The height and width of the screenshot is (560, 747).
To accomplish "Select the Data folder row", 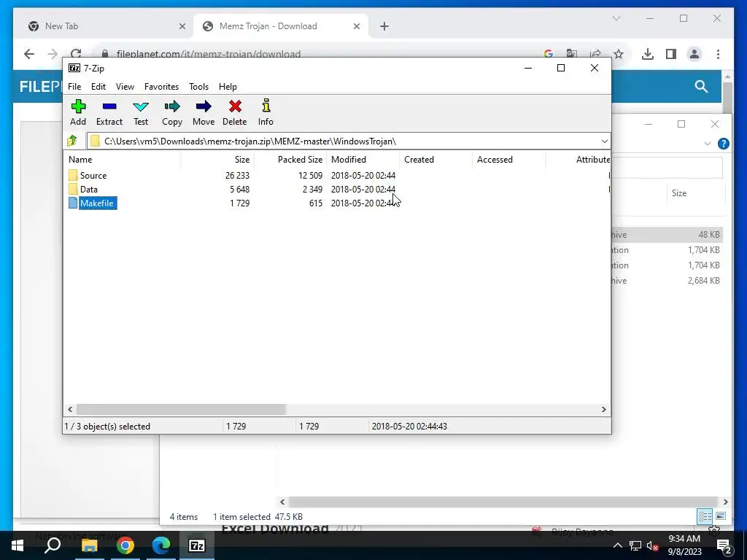I will 336,189.
